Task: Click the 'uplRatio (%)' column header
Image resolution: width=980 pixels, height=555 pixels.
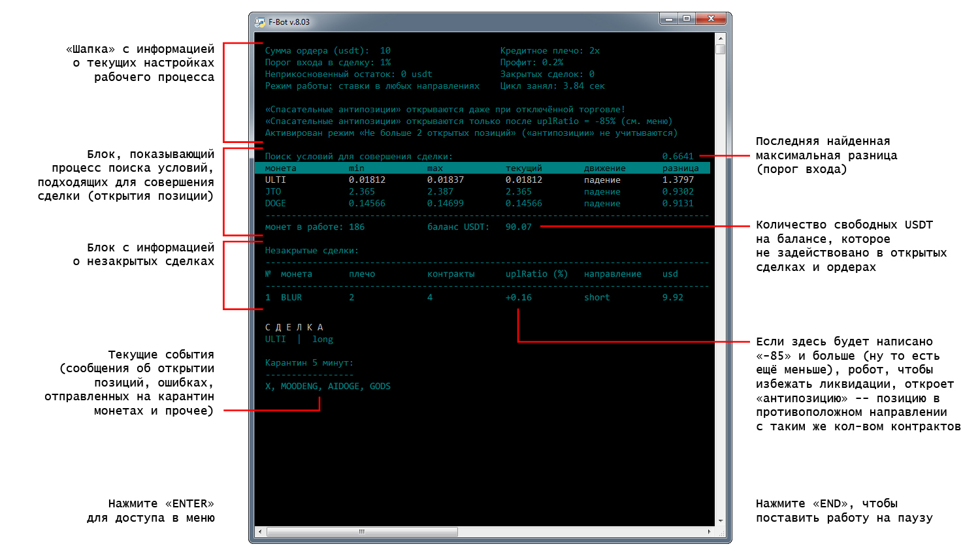Action: (537, 274)
